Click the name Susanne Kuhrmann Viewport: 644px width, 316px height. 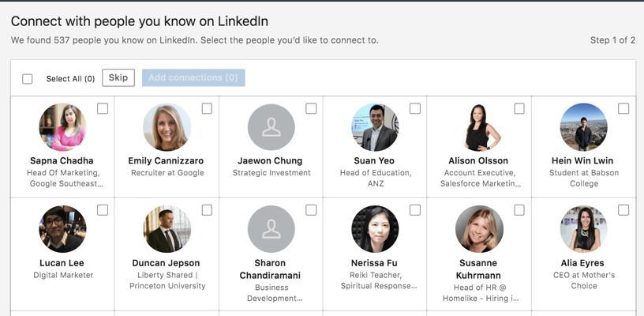pos(479,269)
